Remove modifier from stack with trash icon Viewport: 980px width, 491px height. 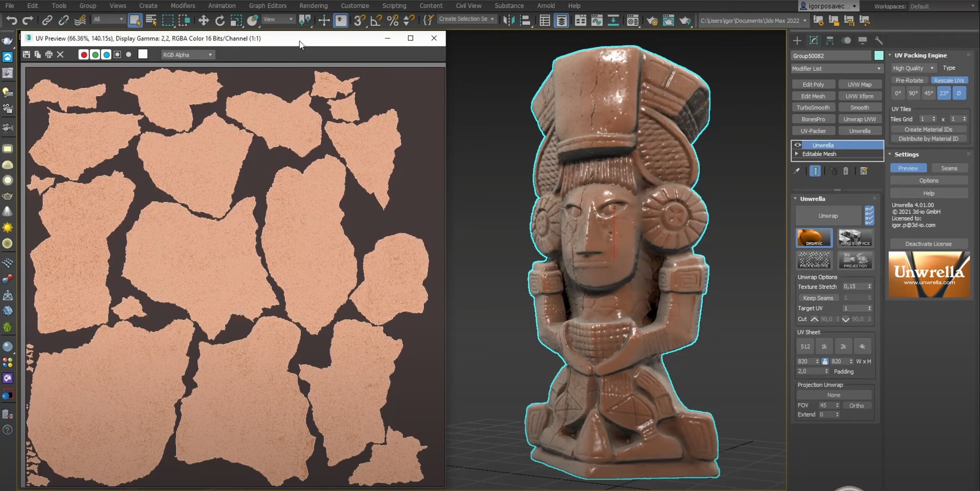[x=846, y=171]
